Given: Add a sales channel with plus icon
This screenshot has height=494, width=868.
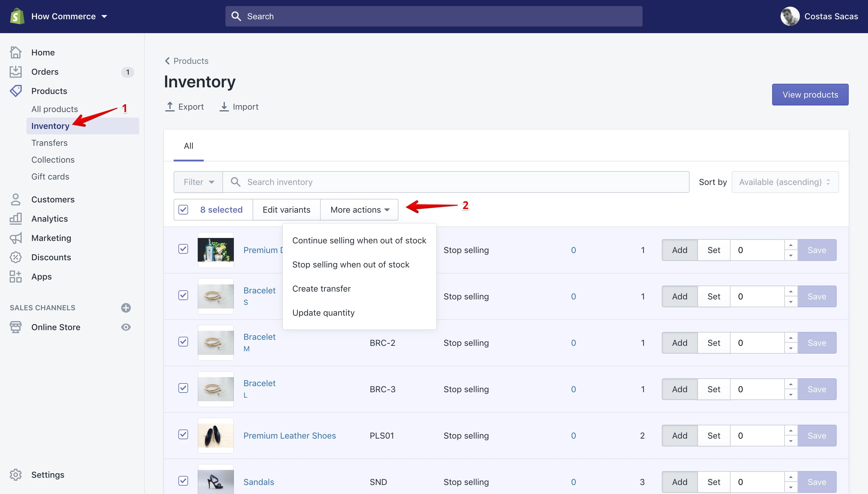Looking at the screenshot, I should 126,308.
